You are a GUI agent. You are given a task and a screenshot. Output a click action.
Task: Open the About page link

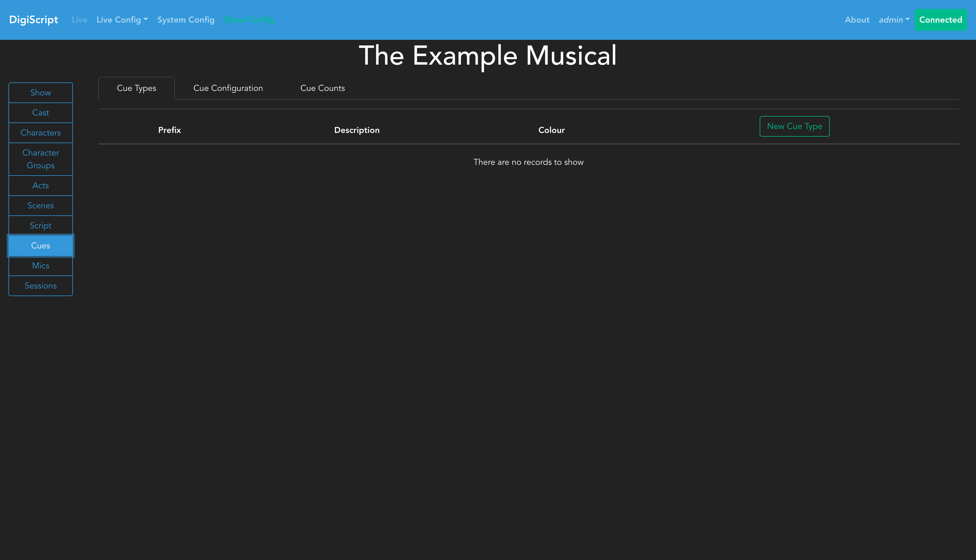pyautogui.click(x=857, y=19)
